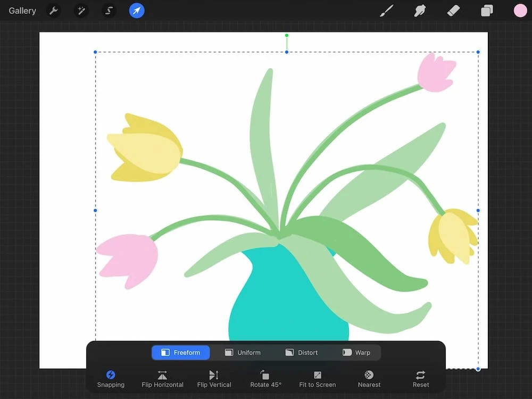Viewport: 532px width, 399px height.
Task: Rotate selection by 45 degrees
Action: click(x=265, y=379)
